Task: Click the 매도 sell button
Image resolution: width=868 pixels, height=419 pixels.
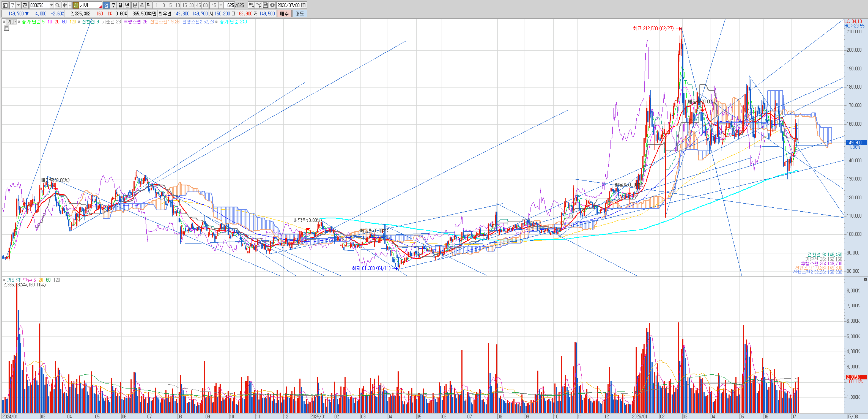Action: [300, 14]
